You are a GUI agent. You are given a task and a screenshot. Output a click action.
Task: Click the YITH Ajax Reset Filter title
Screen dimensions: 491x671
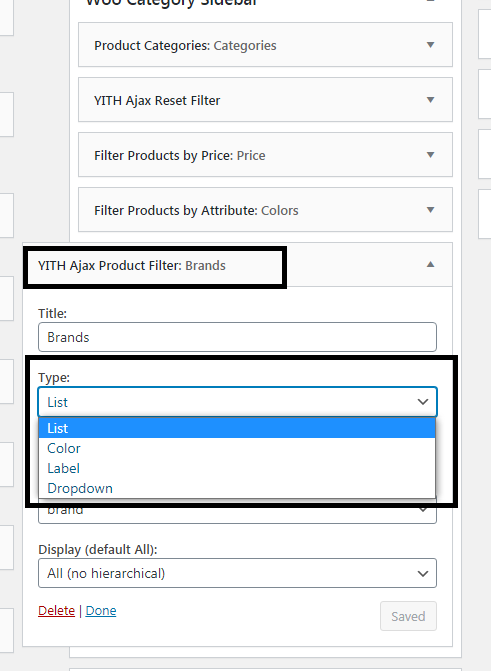tap(157, 101)
